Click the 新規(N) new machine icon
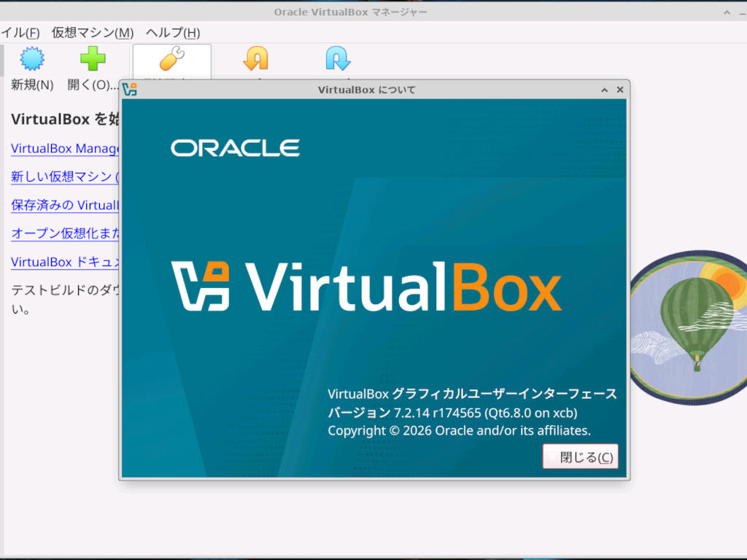The image size is (747, 560). (32, 58)
